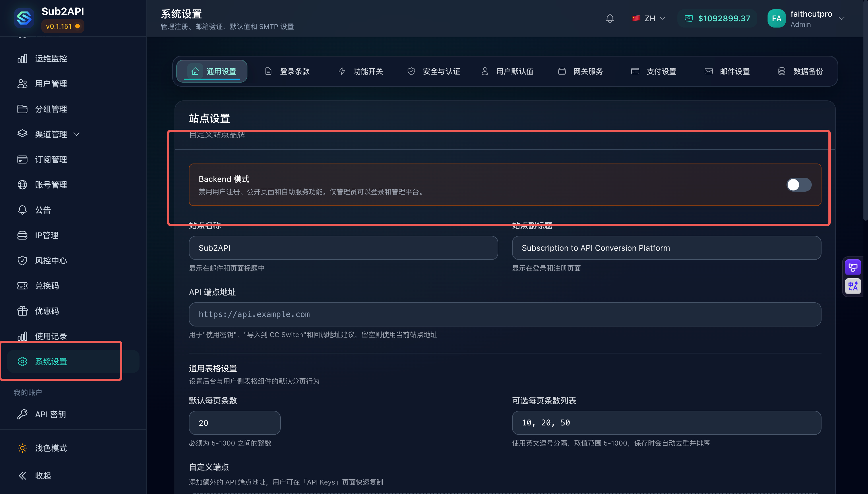Viewport: 868px width, 494px height.
Task: Click the risk control shield icon
Action: click(x=22, y=260)
